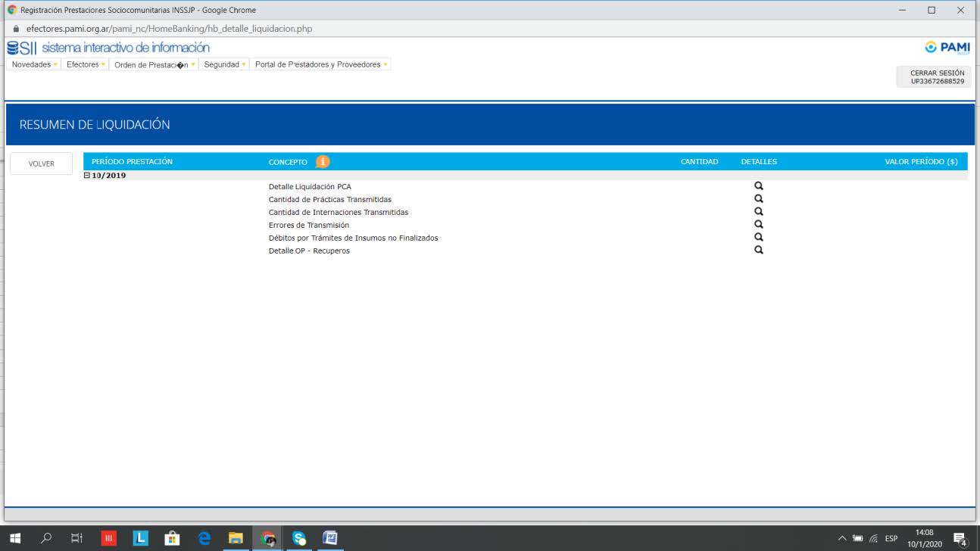Show hidden system tray icons

click(842, 538)
